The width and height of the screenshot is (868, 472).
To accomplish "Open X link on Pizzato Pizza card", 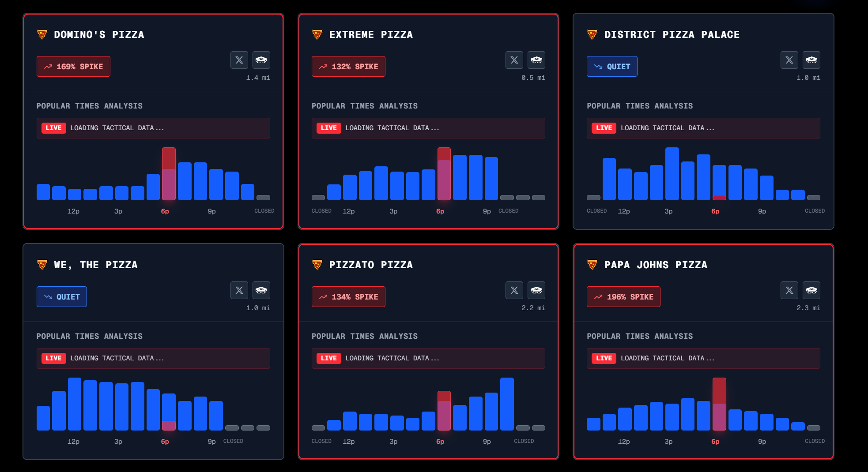I will point(514,290).
